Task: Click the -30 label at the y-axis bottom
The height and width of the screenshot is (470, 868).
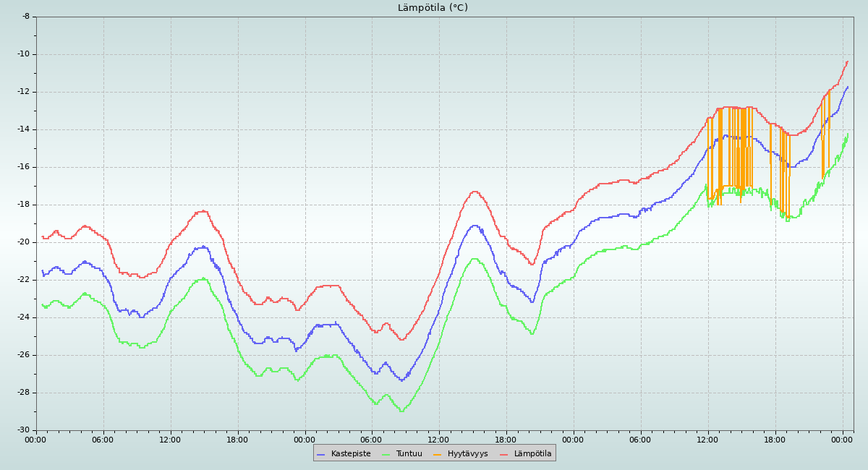Action: pos(23,430)
